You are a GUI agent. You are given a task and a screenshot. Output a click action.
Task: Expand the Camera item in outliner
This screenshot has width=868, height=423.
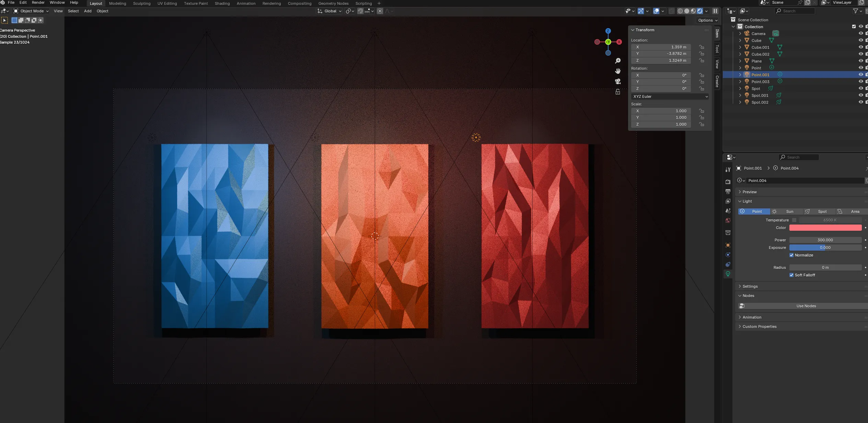[x=740, y=33]
